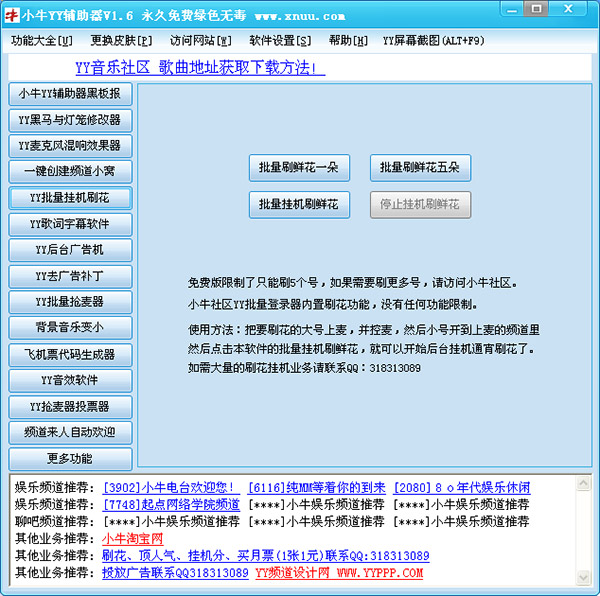600x596 pixels.
Task: Open the 功能大全[U] menu
Action: click(x=42, y=41)
